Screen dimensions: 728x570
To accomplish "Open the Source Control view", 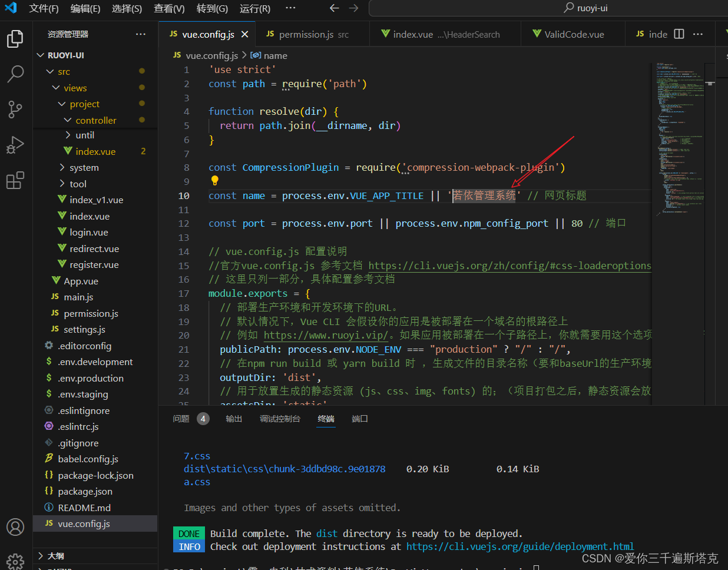I will [x=15, y=109].
